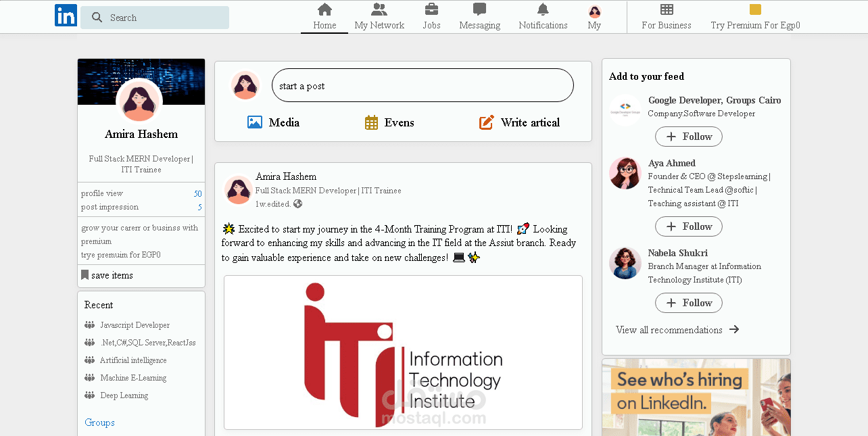Go to the Home tab label

[x=324, y=25]
